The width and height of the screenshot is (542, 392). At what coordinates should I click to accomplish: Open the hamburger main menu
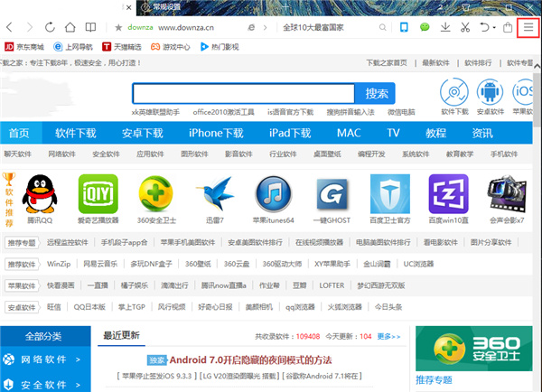(528, 27)
